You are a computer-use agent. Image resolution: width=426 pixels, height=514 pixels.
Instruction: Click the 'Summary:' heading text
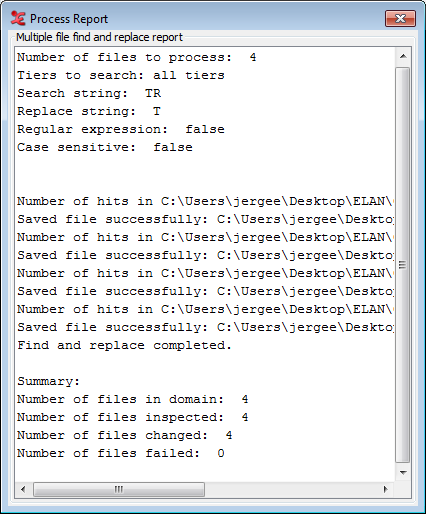click(x=49, y=381)
